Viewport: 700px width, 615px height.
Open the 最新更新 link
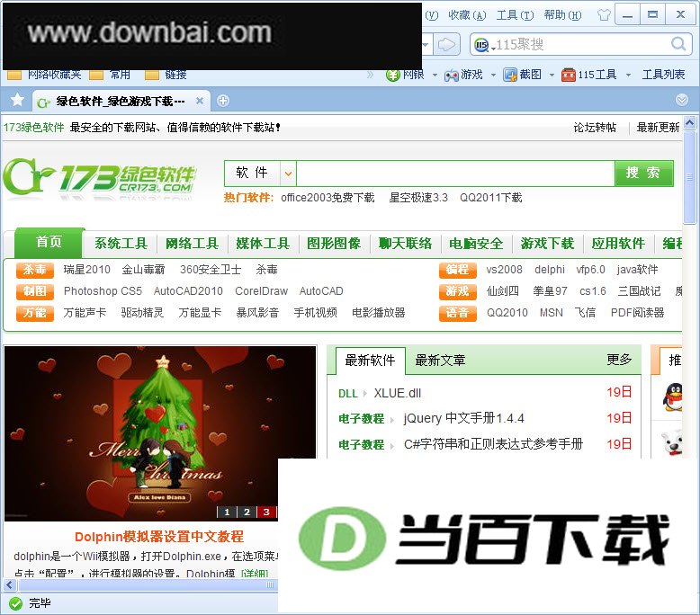coord(658,128)
